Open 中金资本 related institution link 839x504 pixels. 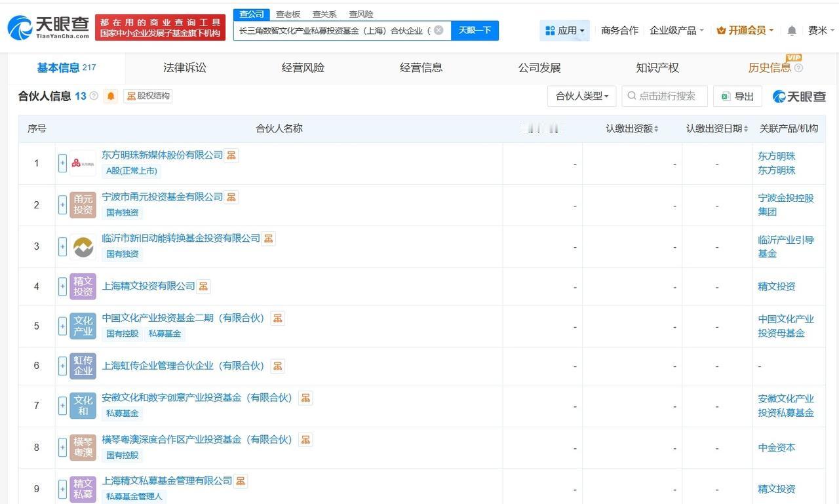tap(777, 448)
